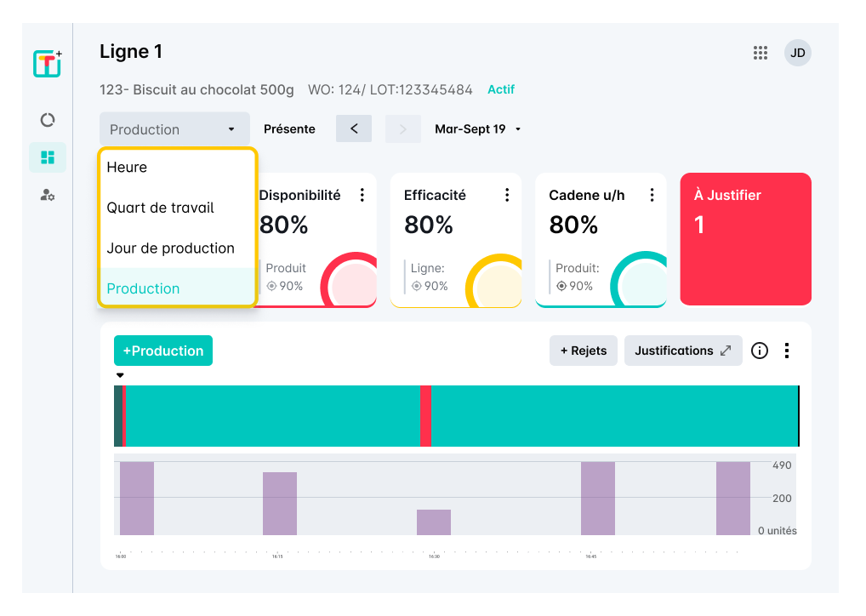Open the circular progress view in sidebar
This screenshot has height=616, width=866.
coord(48,120)
